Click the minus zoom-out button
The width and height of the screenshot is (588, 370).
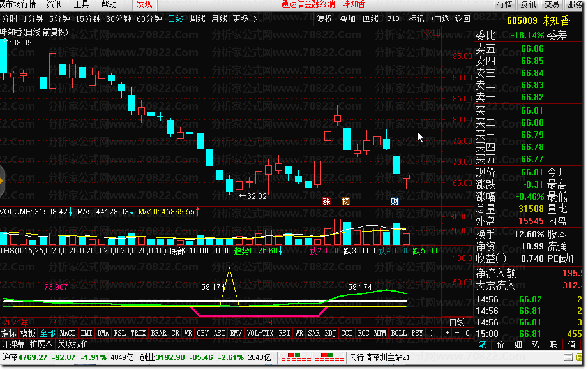(457, 333)
